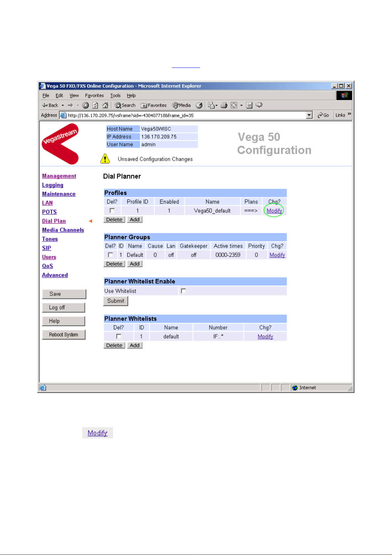This screenshot has height=555, width=392.
Task: Enable the Use Whitelist checkbox
Action: pyautogui.click(x=184, y=291)
